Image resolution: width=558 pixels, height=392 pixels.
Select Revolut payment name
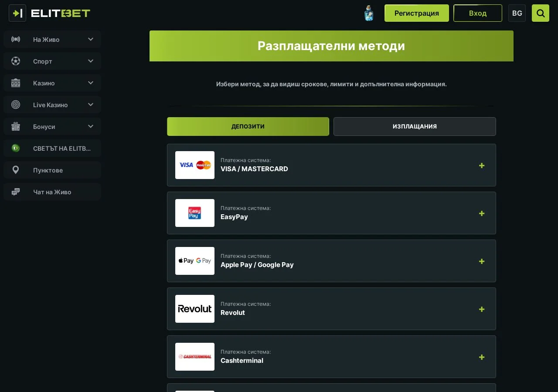(x=233, y=313)
